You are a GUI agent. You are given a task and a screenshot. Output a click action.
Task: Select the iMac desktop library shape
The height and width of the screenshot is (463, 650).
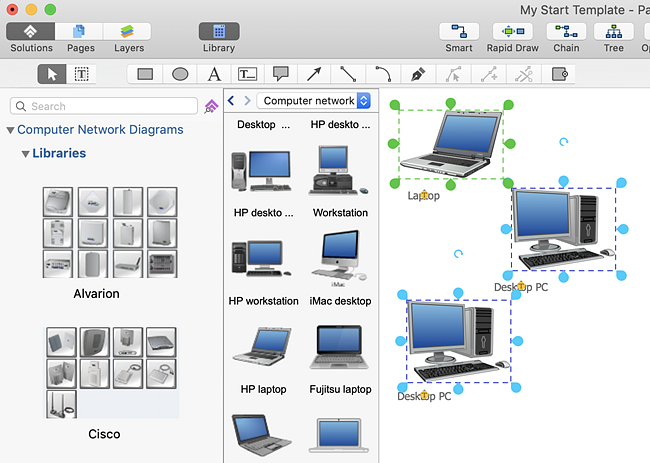[x=339, y=258]
